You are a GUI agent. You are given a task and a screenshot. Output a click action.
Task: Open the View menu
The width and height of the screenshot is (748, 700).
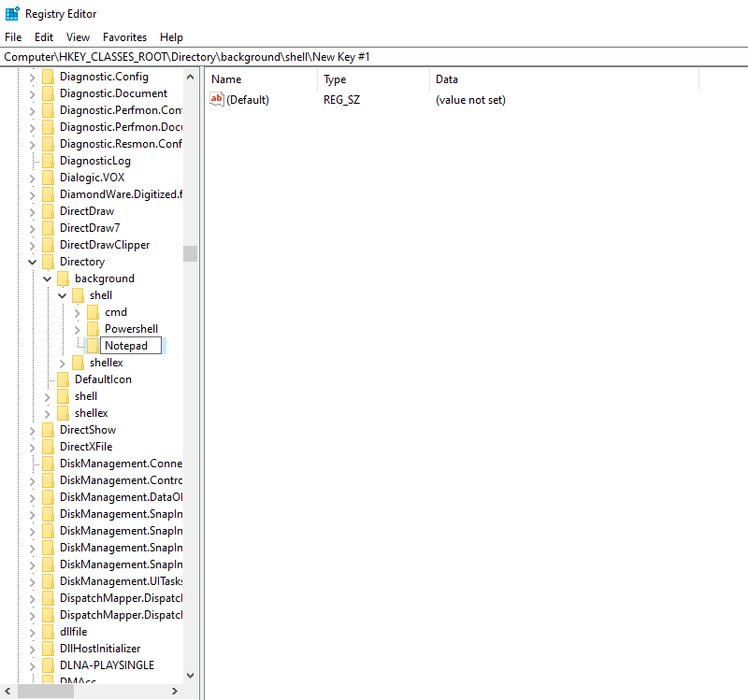point(78,36)
